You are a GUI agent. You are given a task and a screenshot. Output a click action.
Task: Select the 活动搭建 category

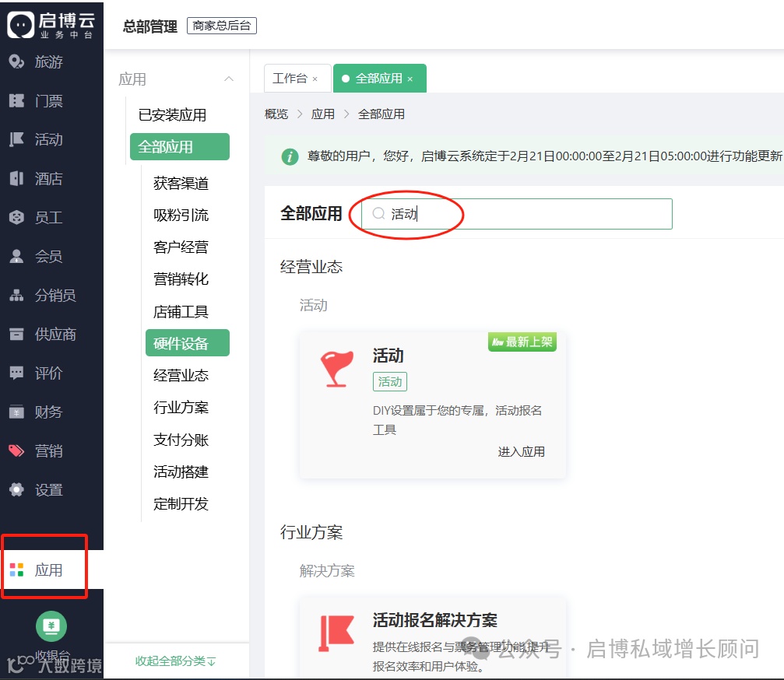[x=181, y=471]
